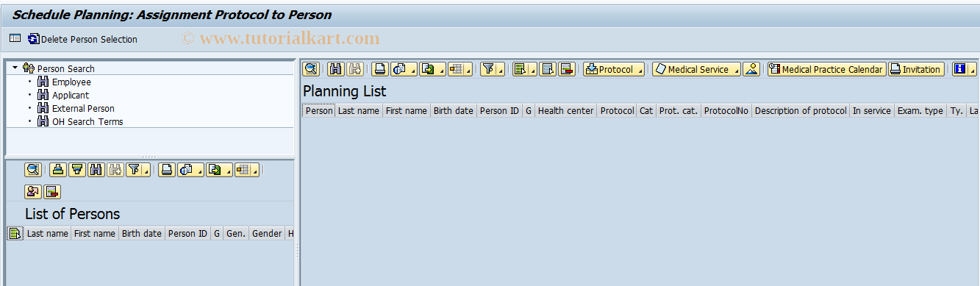Click Print icon in List of Persons toolbar
Screen dimensions: 980x286
point(167,170)
